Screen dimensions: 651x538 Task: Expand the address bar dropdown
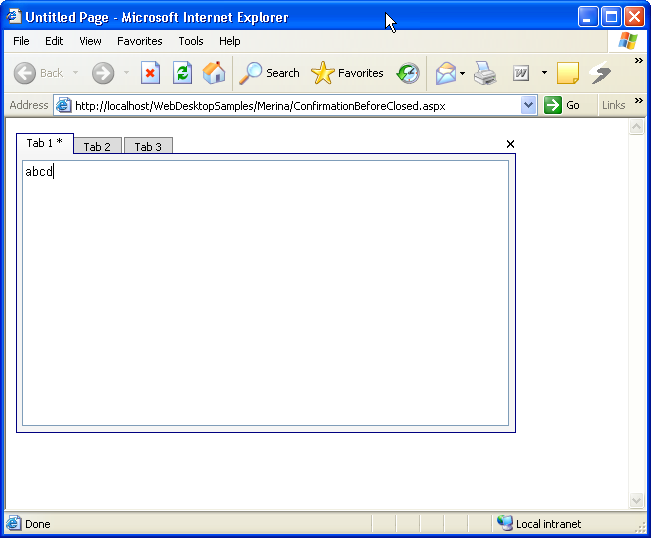pos(529,105)
